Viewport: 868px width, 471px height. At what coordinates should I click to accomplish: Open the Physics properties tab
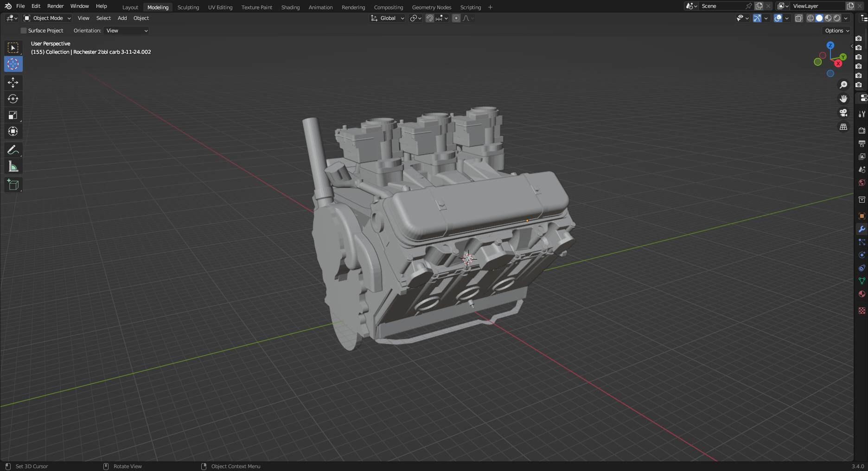pyautogui.click(x=862, y=255)
